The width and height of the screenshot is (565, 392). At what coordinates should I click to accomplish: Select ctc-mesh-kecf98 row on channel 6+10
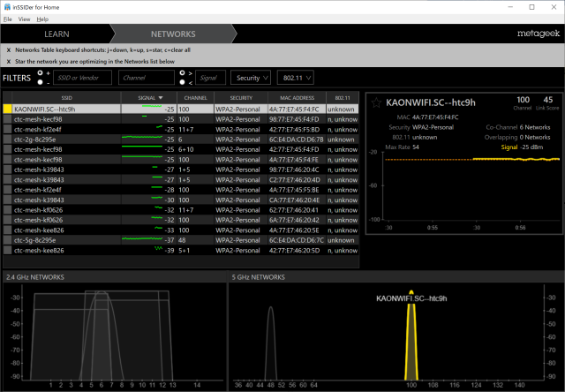click(x=181, y=149)
